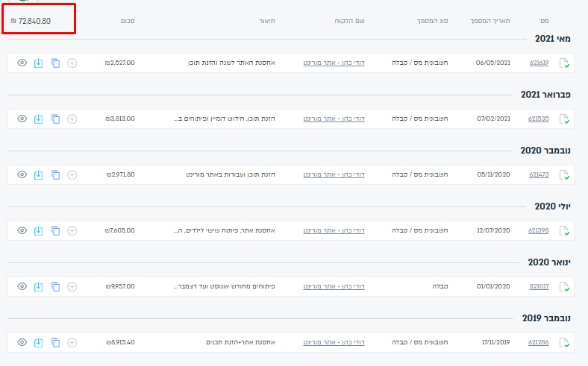Open document number 621535 link
Screen dimensions: 588x366
(x=538, y=119)
